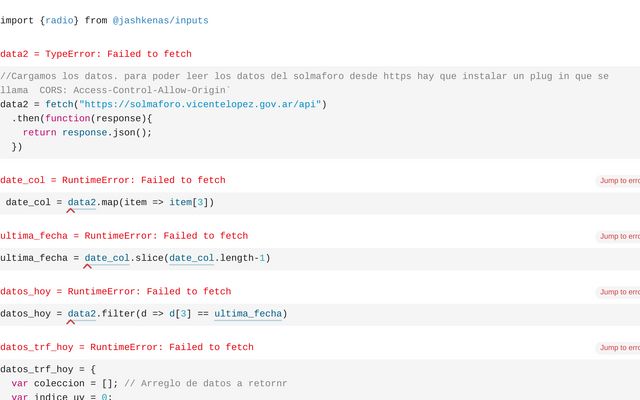640x400 pixels.
Task: Click data2 reference in datos_hoy filter
Action: tap(82, 314)
